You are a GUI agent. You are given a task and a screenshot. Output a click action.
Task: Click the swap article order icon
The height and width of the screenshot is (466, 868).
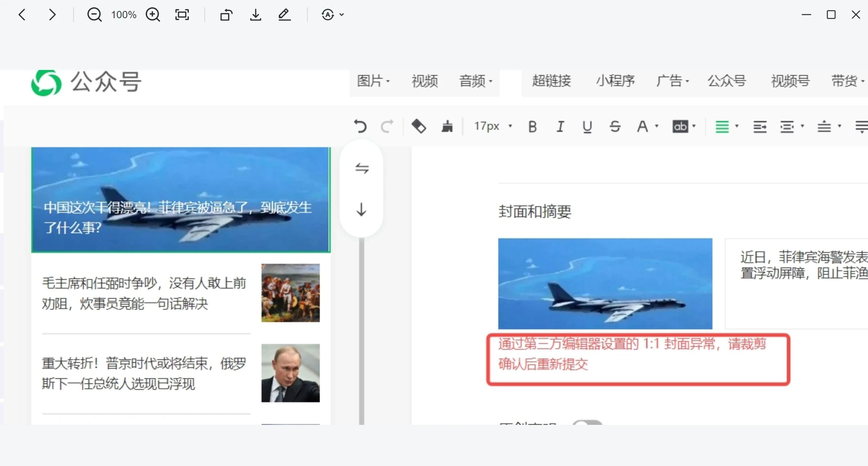pyautogui.click(x=362, y=168)
